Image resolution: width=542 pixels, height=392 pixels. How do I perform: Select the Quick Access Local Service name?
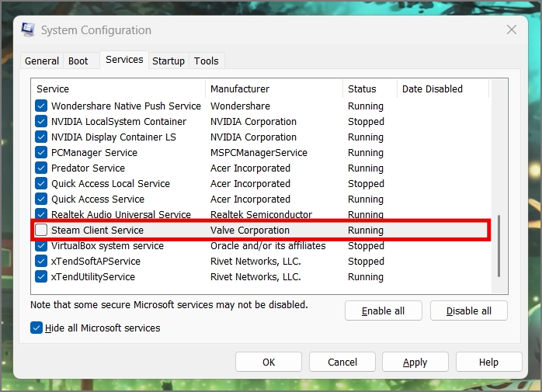click(110, 184)
